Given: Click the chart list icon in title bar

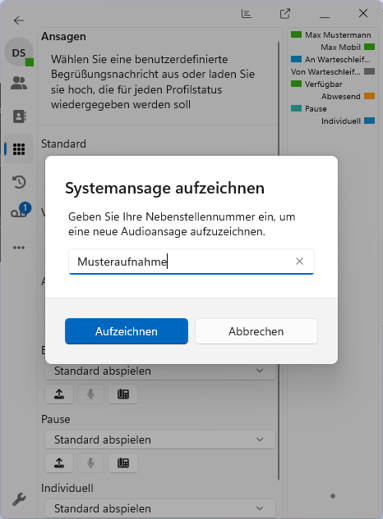Looking at the screenshot, I should (246, 14).
